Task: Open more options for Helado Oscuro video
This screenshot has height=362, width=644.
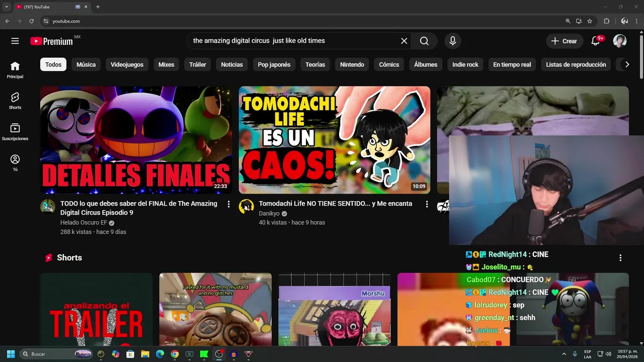Action: (228, 204)
